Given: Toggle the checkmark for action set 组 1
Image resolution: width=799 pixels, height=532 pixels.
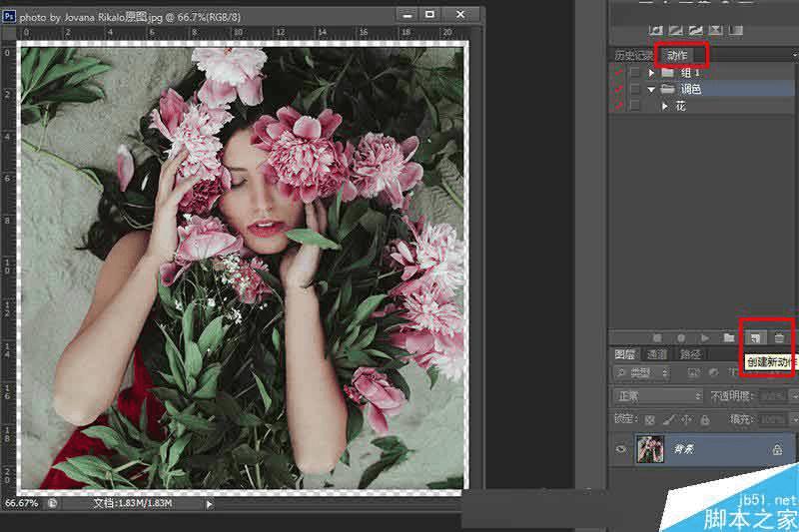Looking at the screenshot, I should tap(617, 73).
